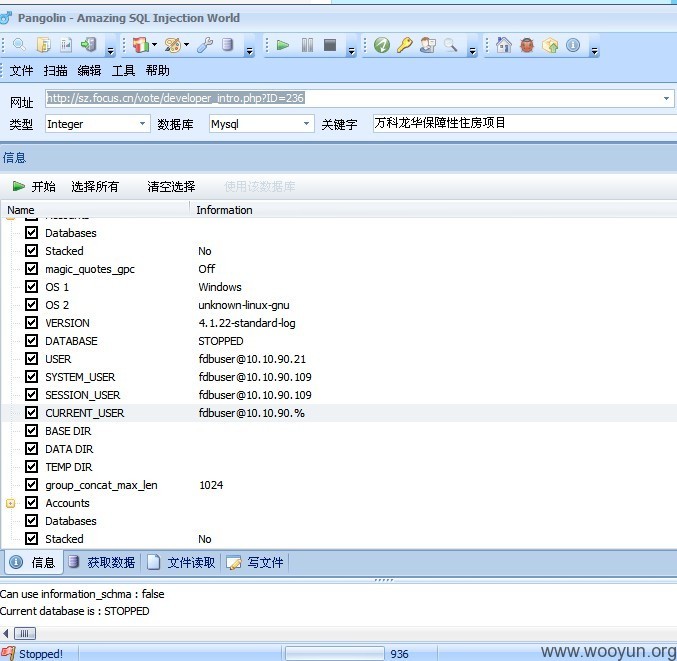Open the 工具 menu
Image resolution: width=677 pixels, height=661 pixels.
click(x=123, y=70)
